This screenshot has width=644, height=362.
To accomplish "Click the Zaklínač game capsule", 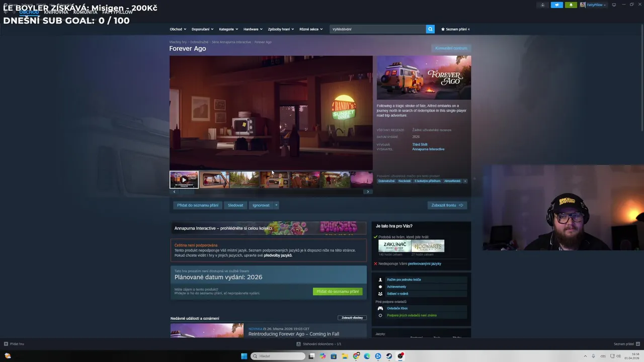I will point(394,246).
